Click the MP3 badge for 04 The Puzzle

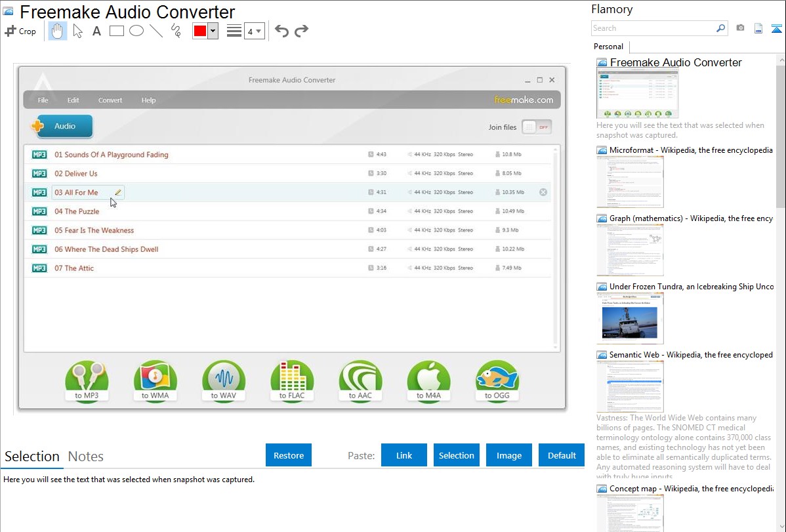pyautogui.click(x=39, y=212)
